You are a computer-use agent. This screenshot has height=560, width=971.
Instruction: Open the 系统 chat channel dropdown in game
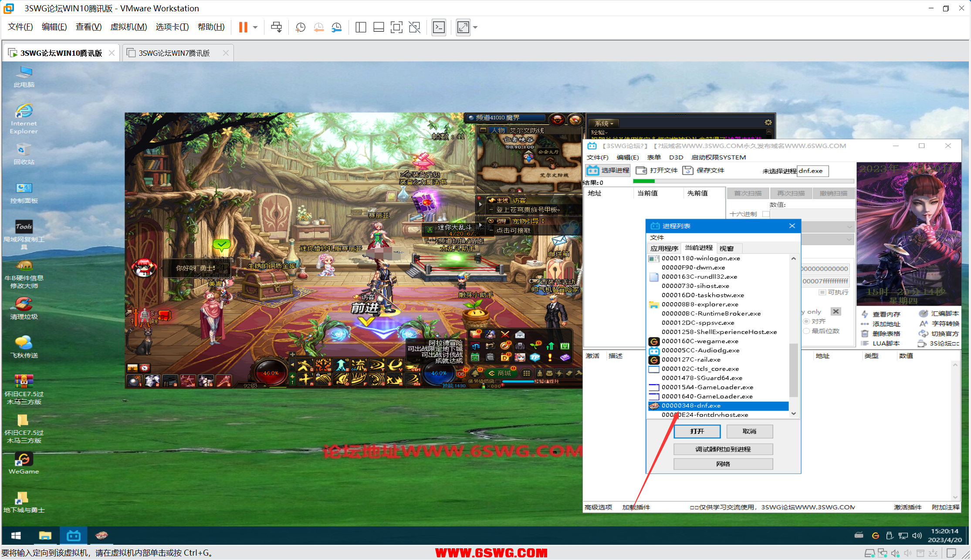(604, 124)
